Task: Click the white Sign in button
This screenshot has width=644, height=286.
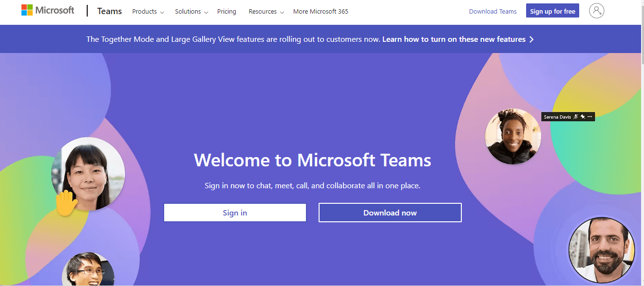Action: click(x=235, y=213)
